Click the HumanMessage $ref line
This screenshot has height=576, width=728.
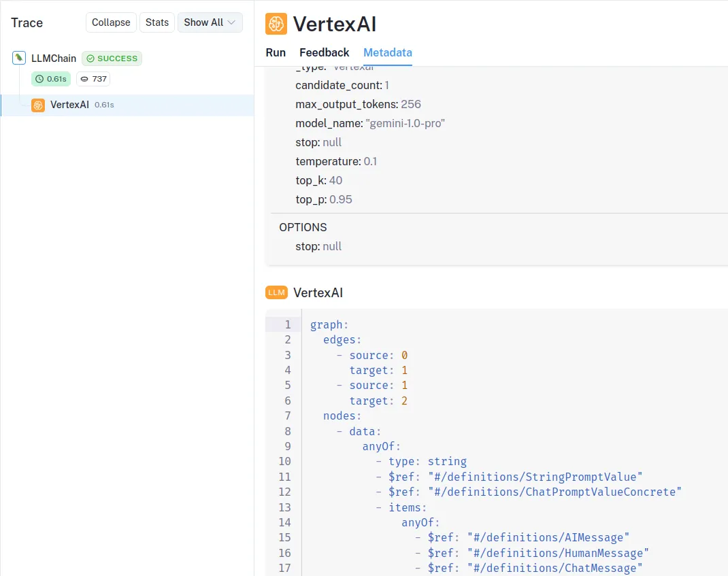532,553
